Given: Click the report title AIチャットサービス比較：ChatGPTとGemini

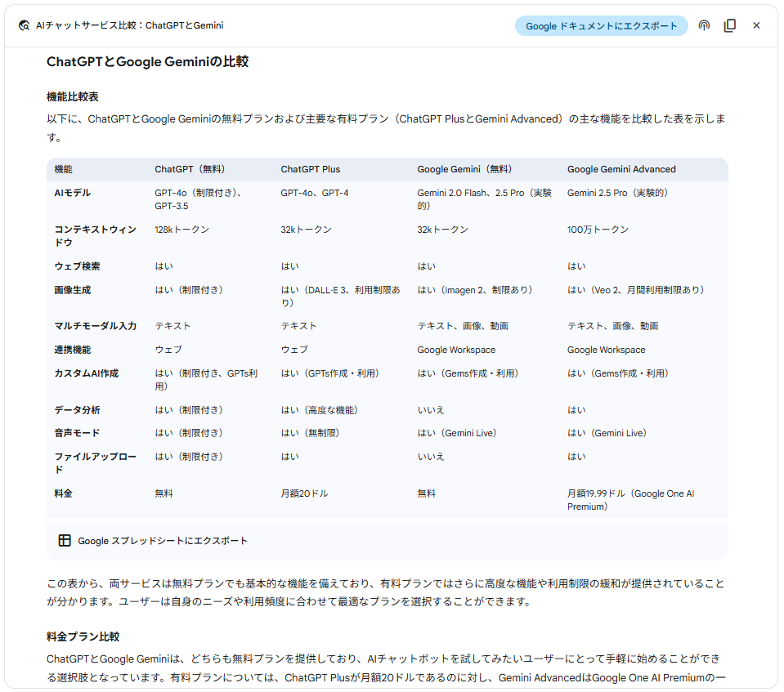Looking at the screenshot, I should (129, 25).
